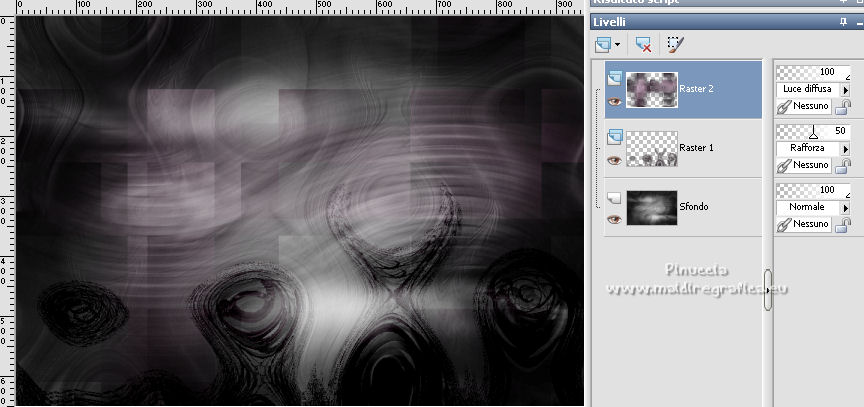Image resolution: width=864 pixels, height=407 pixels.
Task: Hide the Sfondo layer
Action: coord(614,220)
